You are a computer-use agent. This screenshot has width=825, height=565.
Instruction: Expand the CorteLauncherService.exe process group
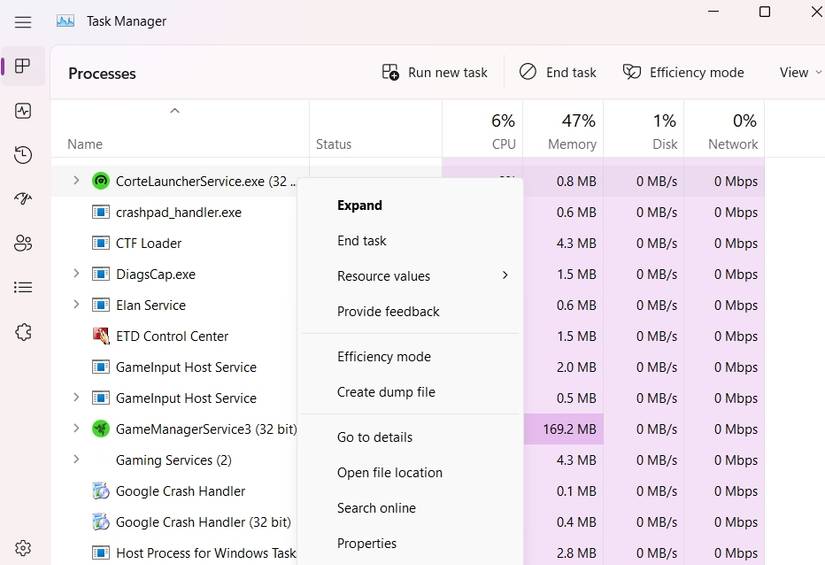click(x=76, y=181)
